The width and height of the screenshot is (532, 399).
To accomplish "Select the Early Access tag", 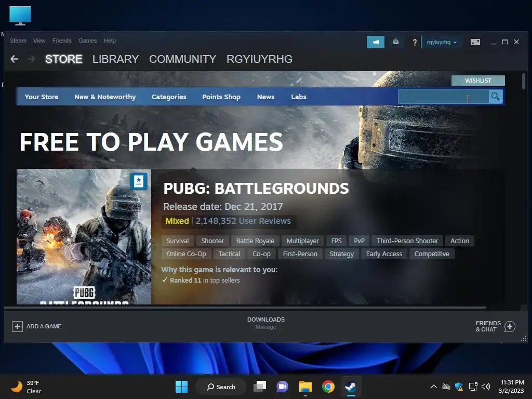I will pyautogui.click(x=384, y=254).
